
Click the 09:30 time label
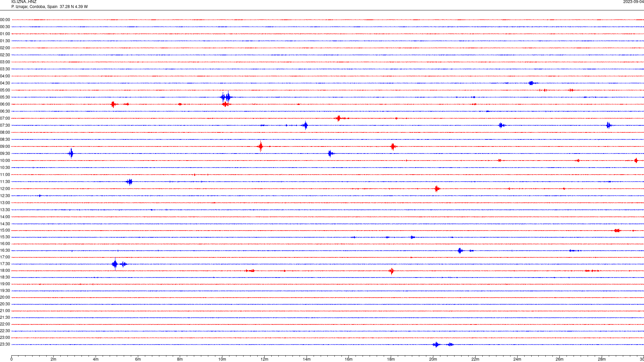point(5,154)
